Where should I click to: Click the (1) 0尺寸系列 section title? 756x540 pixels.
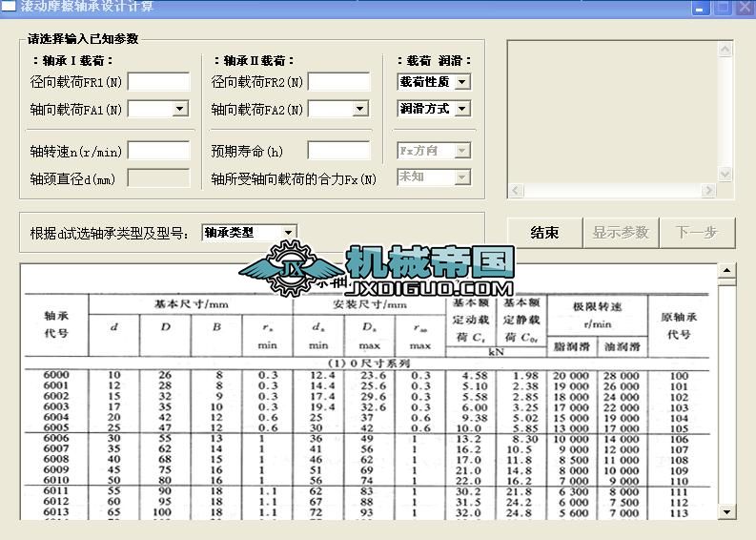[x=368, y=363]
